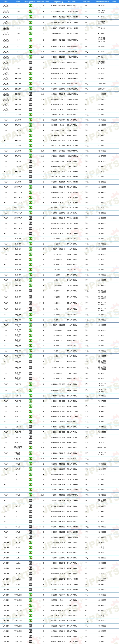Image resolution: width=119 pixels, height=644 pixels.
Task: Click the petrol icon for Seicento 1170 A1.046
Action: (30, 448)
